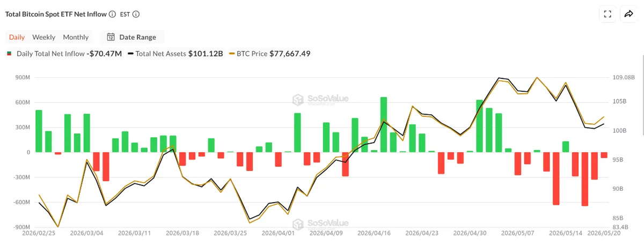644x246 pixels.
Task: Open fullscreen view of the chart
Action: tap(608, 14)
